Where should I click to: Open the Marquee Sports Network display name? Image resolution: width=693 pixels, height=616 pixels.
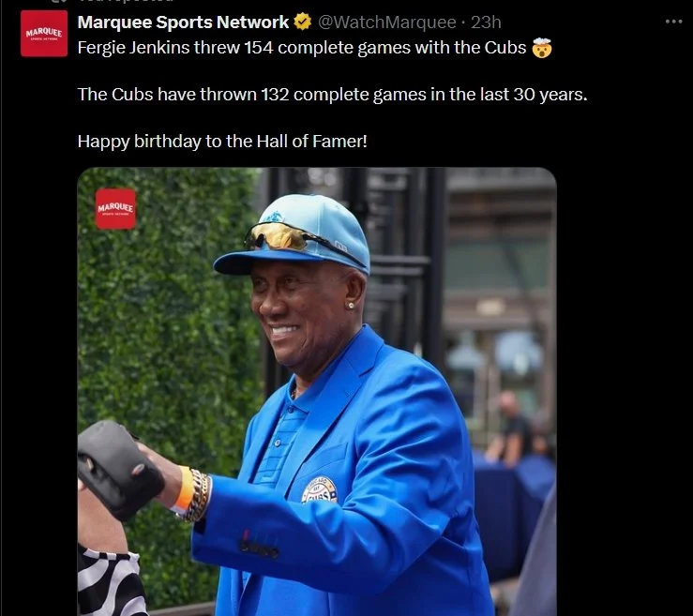183,23
